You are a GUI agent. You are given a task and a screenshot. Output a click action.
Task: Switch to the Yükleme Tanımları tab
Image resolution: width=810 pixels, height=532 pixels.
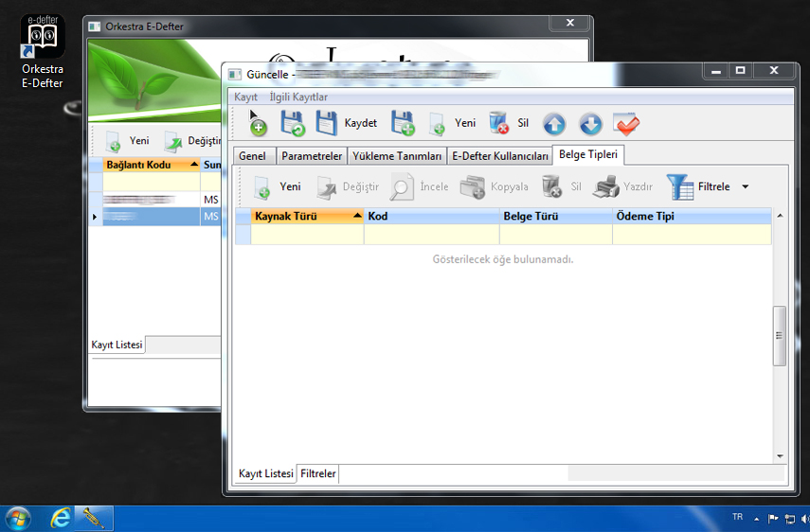[x=397, y=156]
